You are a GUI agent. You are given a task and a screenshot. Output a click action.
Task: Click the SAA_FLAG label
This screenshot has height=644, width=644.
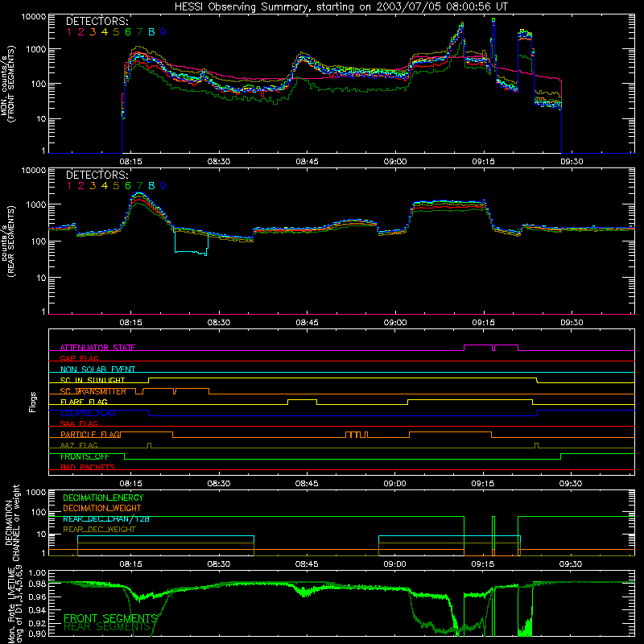79,424
